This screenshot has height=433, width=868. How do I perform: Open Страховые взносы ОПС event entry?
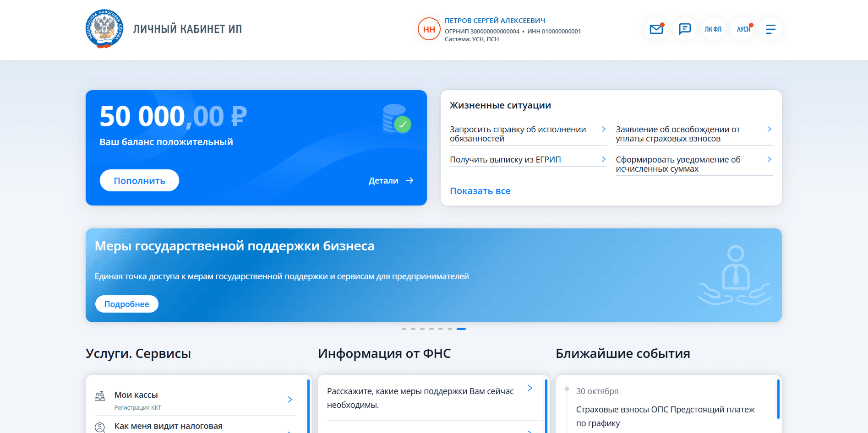[x=666, y=416]
